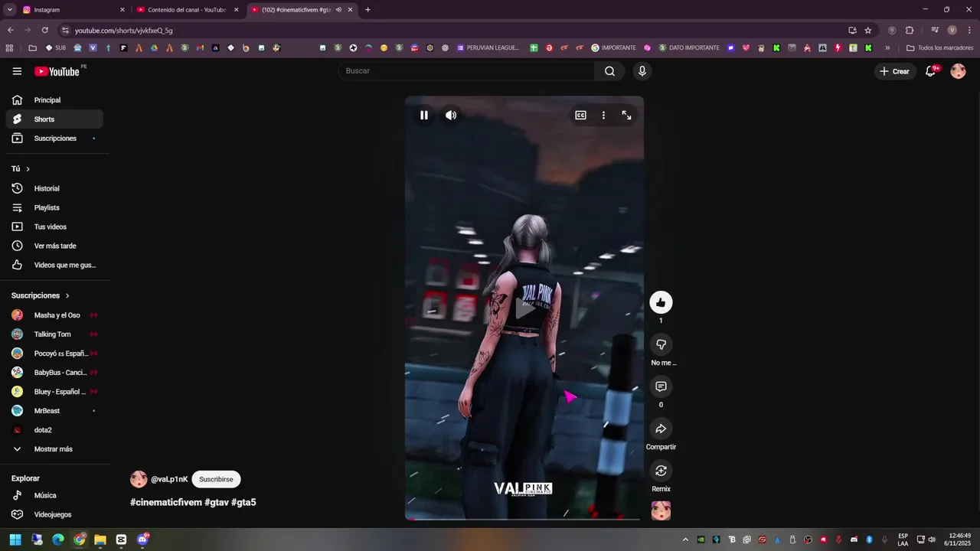
Task: Show hidden system tray icons
Action: [685, 540]
